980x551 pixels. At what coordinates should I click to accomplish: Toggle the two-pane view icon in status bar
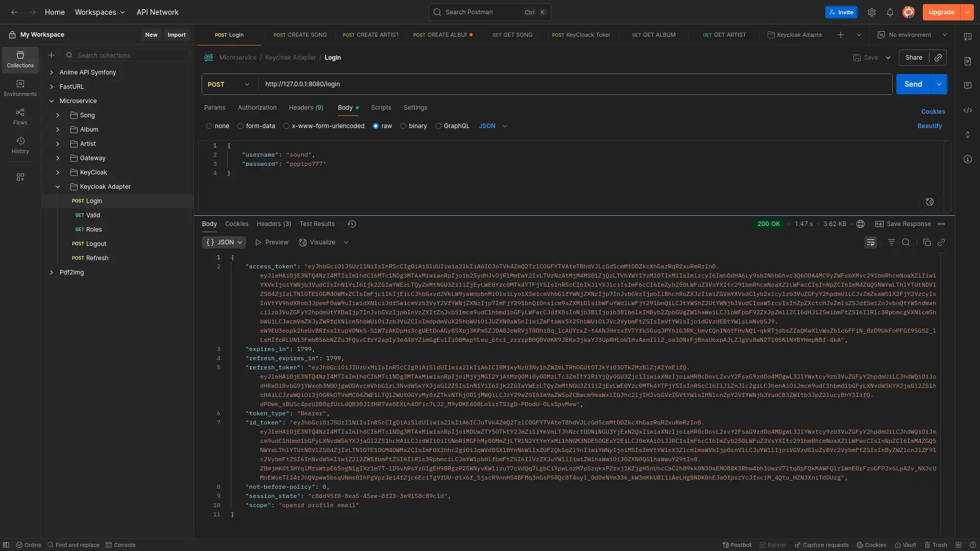[x=959, y=545]
